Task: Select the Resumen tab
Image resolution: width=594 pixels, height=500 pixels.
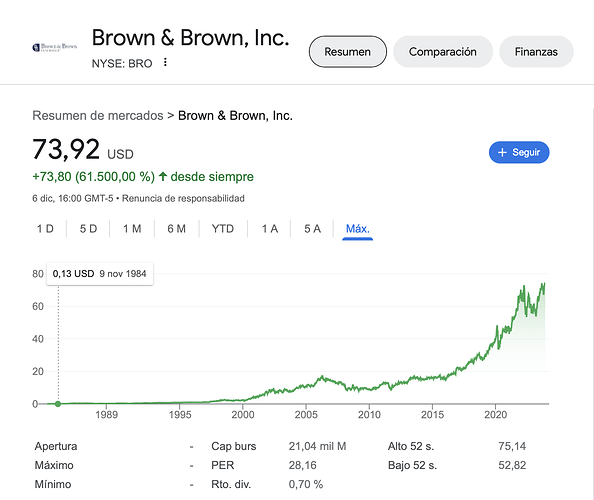Action: [x=347, y=52]
